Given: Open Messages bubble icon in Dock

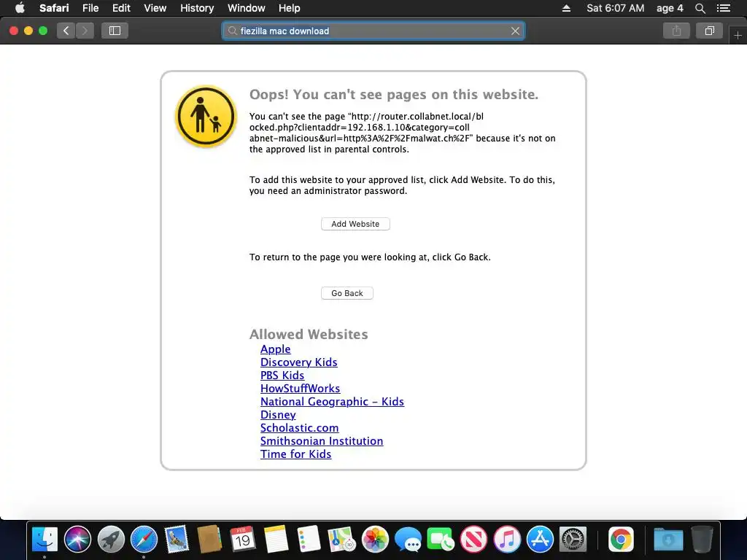Looking at the screenshot, I should [x=408, y=540].
